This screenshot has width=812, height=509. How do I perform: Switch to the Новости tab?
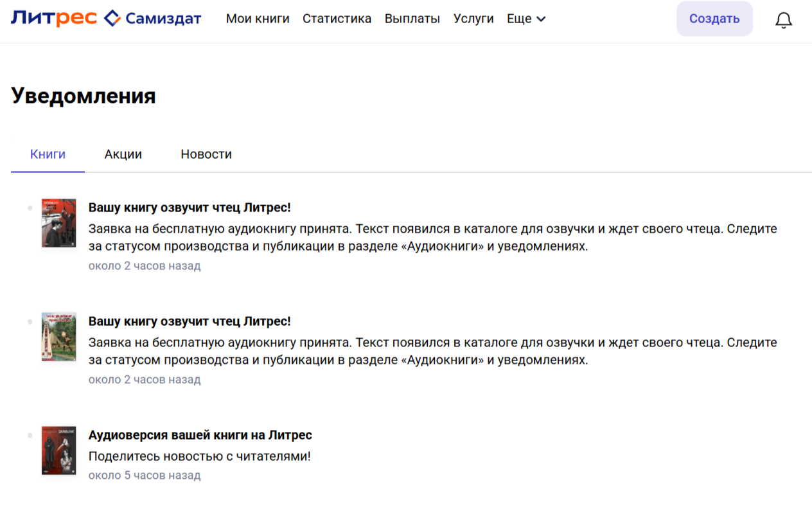pos(206,154)
